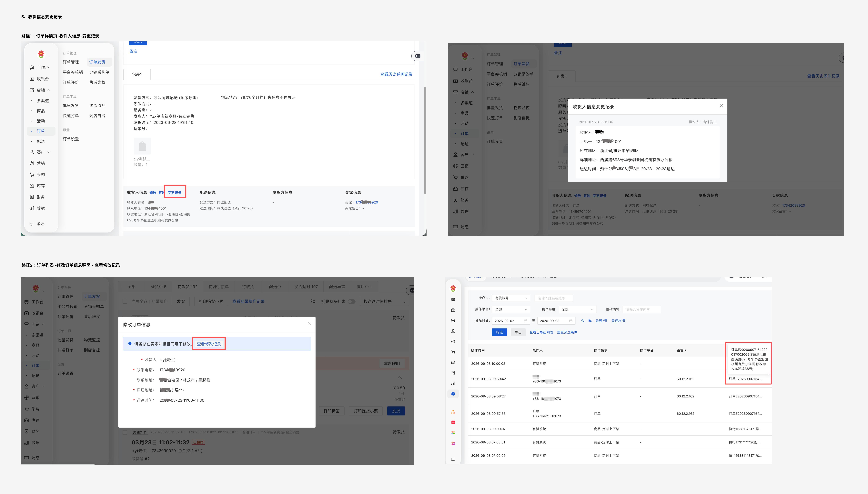Viewport: 868px width, 494px height.
Task: Open purchase cart icon in operation log sidebar
Action: [x=453, y=352]
